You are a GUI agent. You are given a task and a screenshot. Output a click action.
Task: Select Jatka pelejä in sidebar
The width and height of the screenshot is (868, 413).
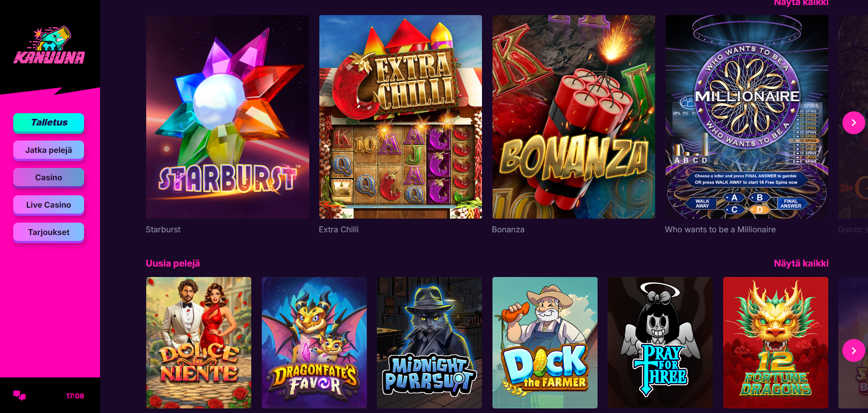click(x=49, y=150)
